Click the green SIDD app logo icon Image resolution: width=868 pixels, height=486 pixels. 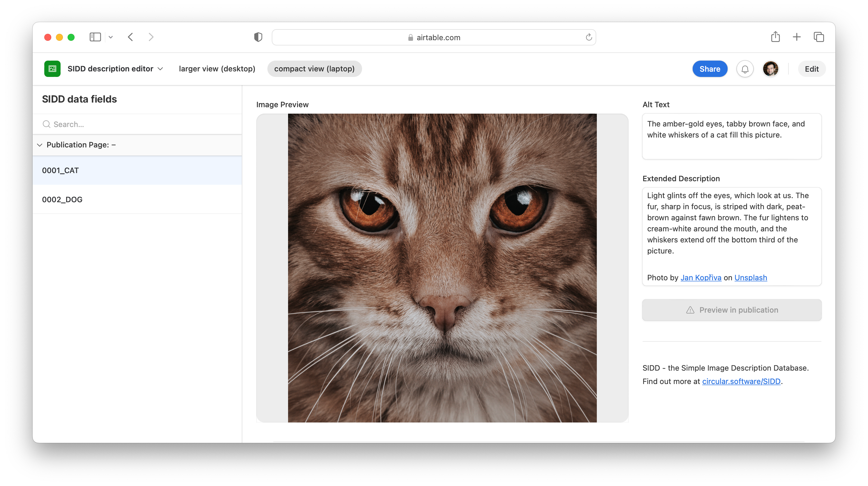pyautogui.click(x=52, y=69)
